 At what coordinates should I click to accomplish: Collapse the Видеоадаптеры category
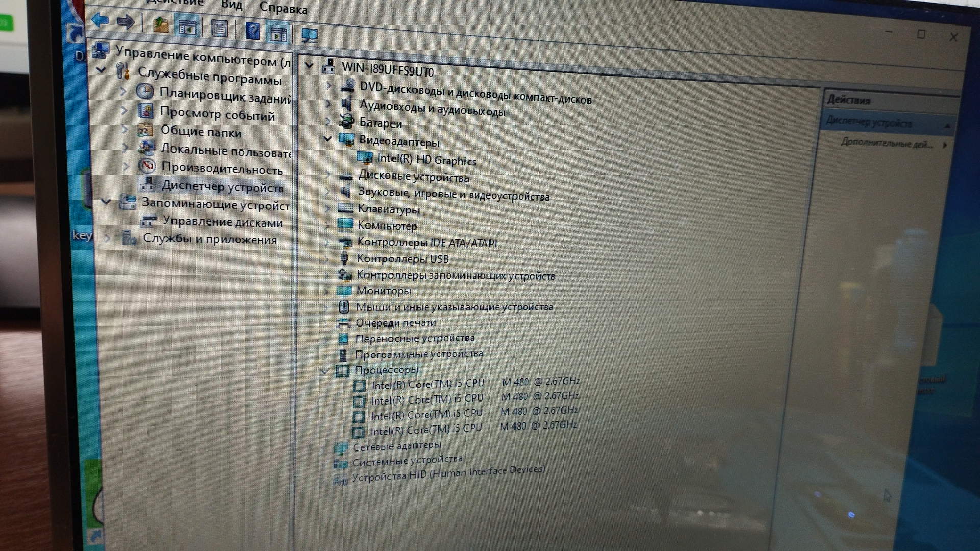click(x=328, y=139)
